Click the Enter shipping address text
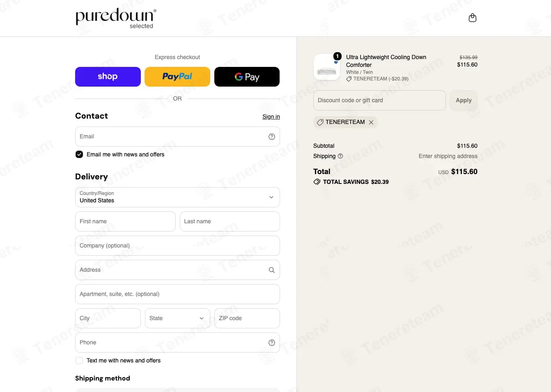The image size is (551, 392). pos(448,156)
